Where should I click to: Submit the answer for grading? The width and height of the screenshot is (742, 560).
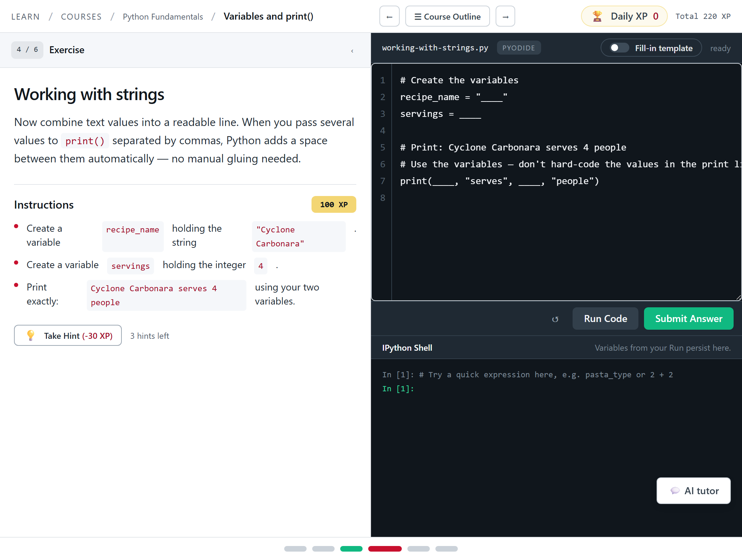click(688, 318)
